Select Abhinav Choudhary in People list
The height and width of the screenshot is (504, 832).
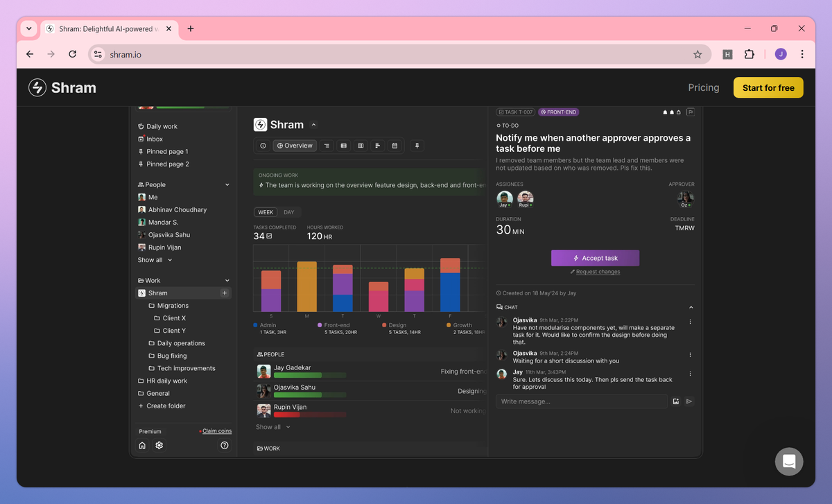172,210
